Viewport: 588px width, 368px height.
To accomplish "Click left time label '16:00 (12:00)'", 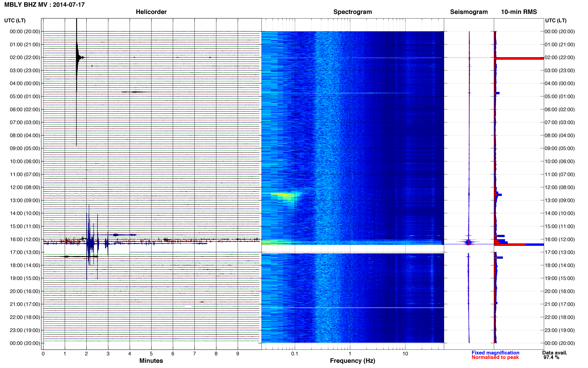I will 25,239.
